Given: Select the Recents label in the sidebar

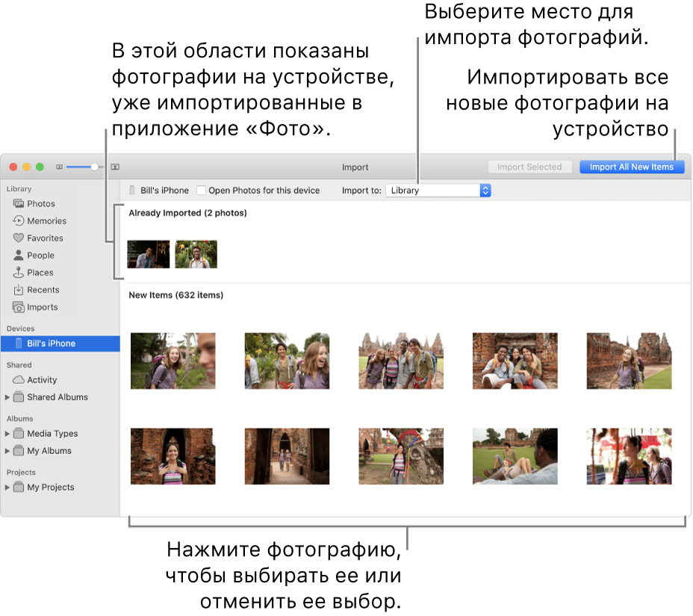Looking at the screenshot, I should [x=43, y=290].
